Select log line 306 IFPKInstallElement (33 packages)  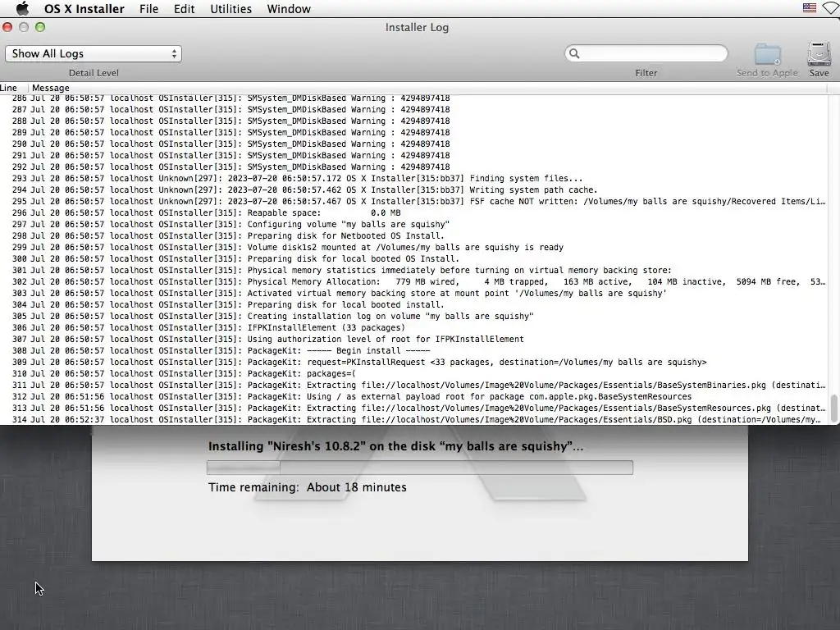coord(415,328)
